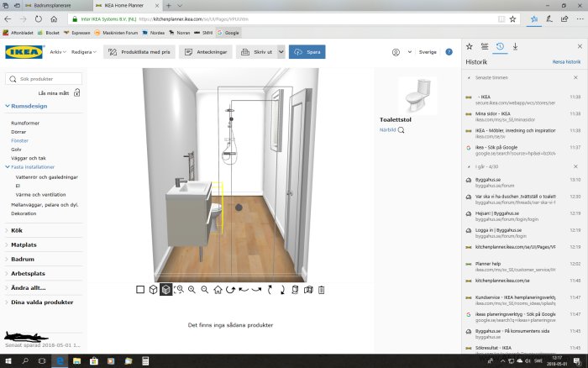Expand the Badrum category
The width and height of the screenshot is (588, 368).
19,260
